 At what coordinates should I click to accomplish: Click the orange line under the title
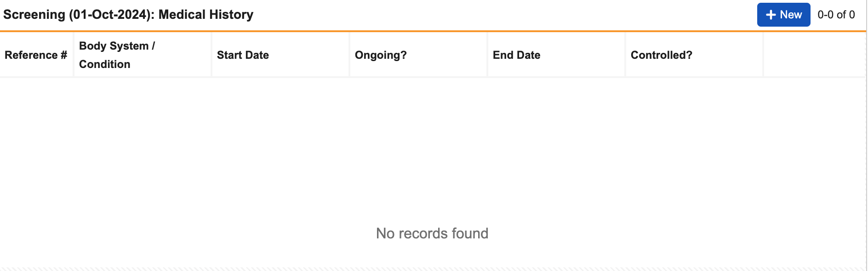(x=432, y=31)
